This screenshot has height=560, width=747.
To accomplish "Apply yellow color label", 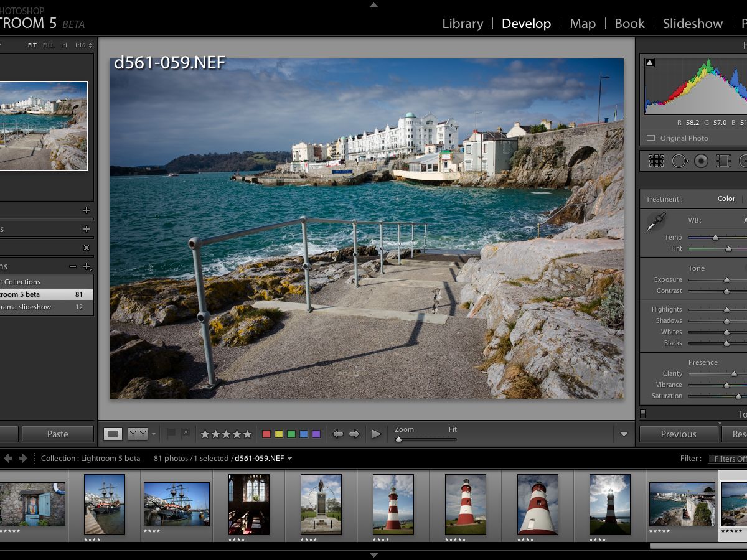I will coord(279,434).
